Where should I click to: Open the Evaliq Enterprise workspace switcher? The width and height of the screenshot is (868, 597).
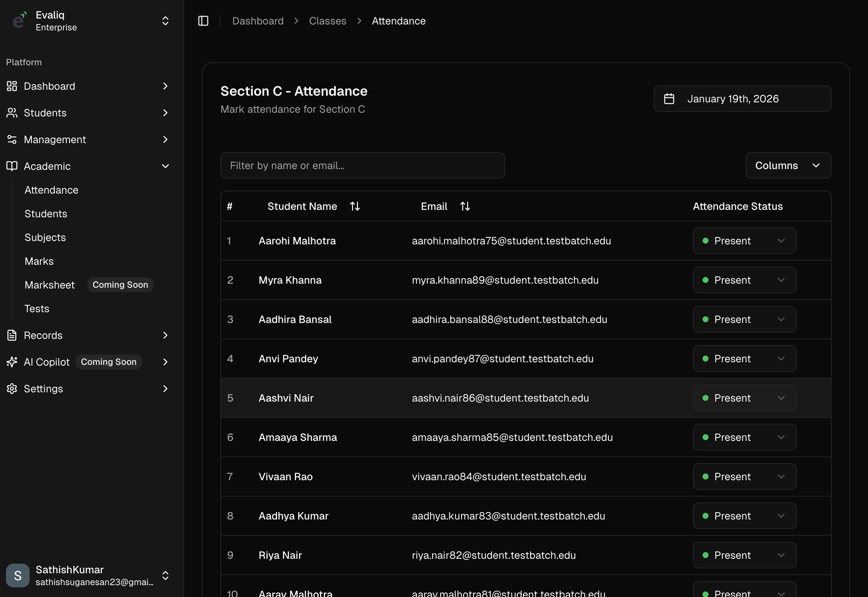pos(165,21)
